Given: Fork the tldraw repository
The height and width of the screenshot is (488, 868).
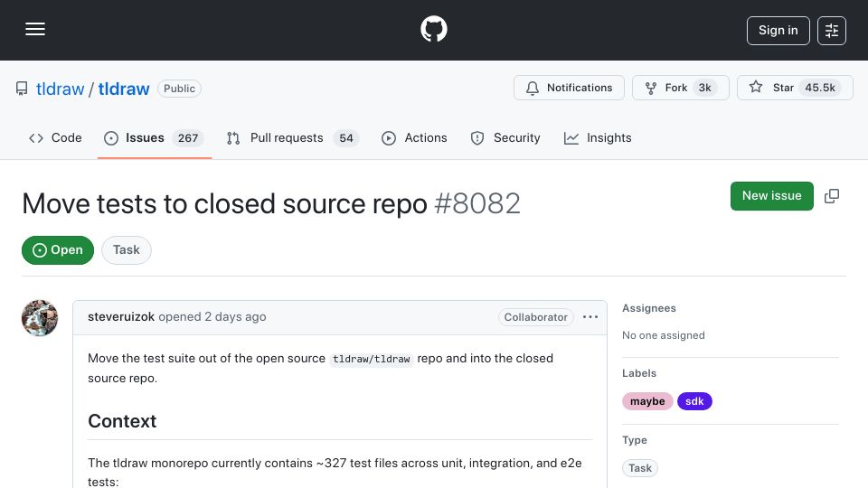Looking at the screenshot, I should pyautogui.click(x=680, y=88).
